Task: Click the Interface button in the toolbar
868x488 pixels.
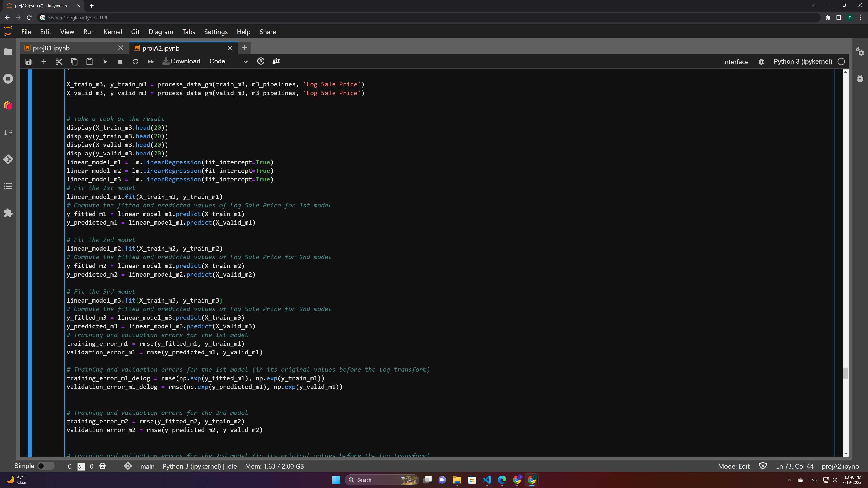Action: click(x=735, y=62)
